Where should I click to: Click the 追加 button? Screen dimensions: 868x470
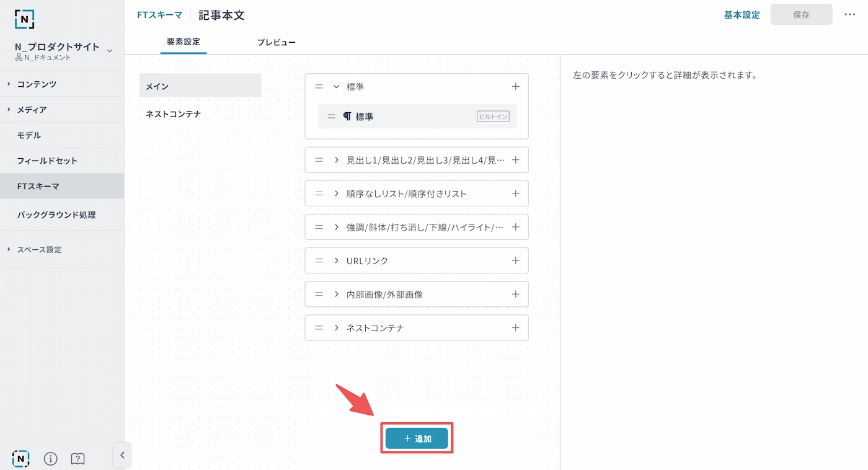tap(417, 438)
